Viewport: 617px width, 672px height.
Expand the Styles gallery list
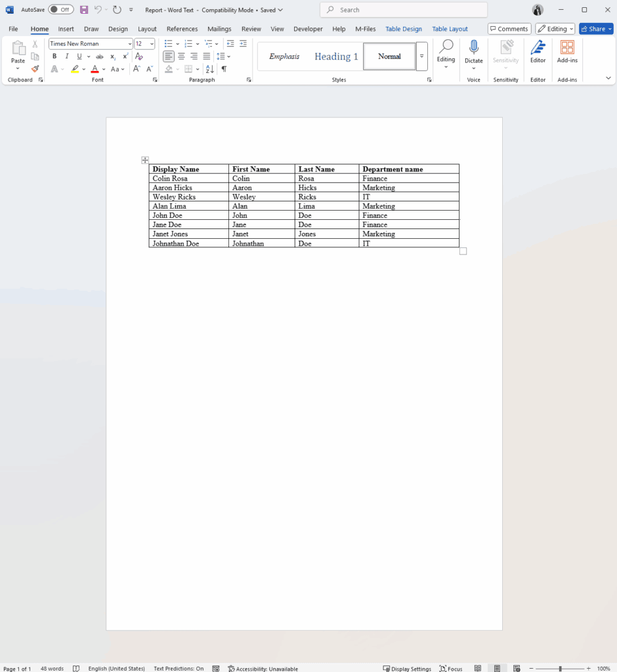(x=422, y=56)
